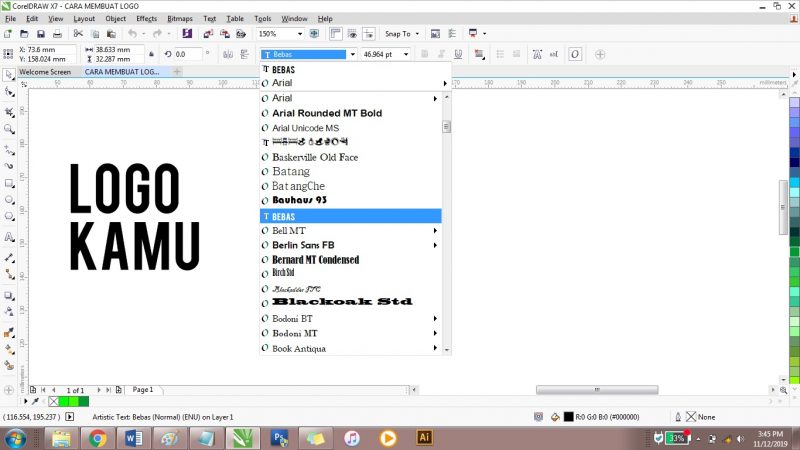Add new document tab plus button
Viewport: 800px width, 450px height.
tap(177, 72)
